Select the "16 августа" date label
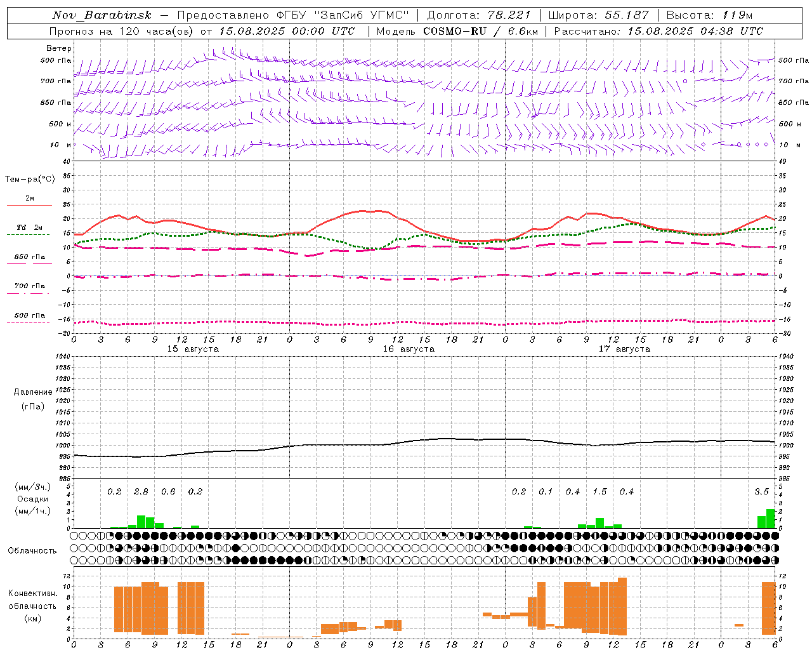Image resolution: width=812 pixels, height=650 pixels. [x=409, y=349]
